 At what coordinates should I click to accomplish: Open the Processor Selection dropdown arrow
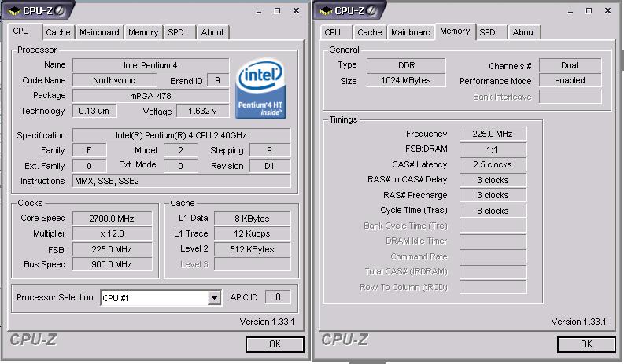pyautogui.click(x=215, y=297)
